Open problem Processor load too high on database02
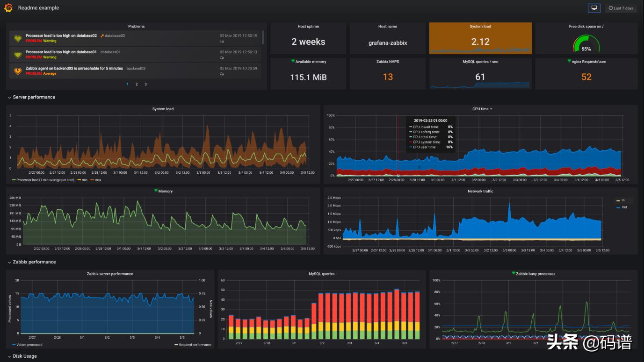 61,35
